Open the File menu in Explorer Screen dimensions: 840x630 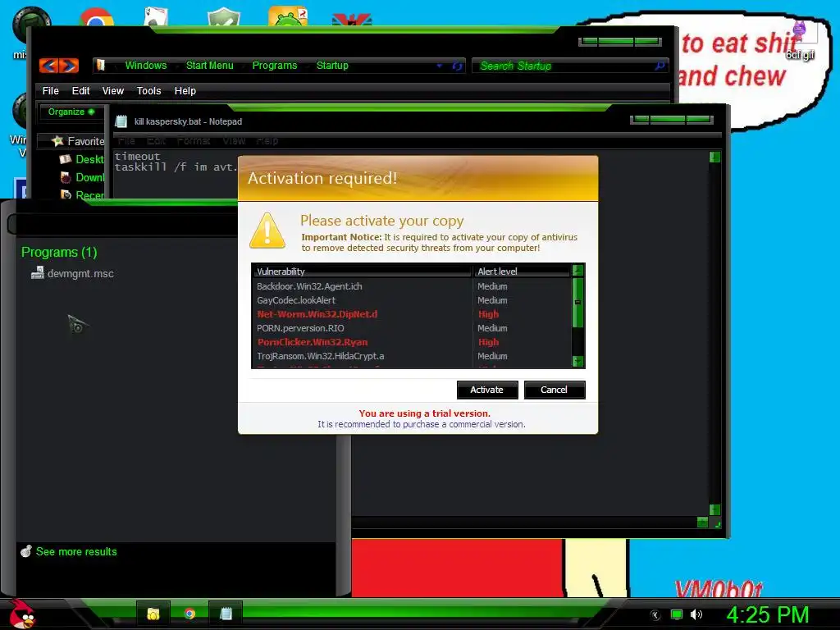tap(50, 90)
